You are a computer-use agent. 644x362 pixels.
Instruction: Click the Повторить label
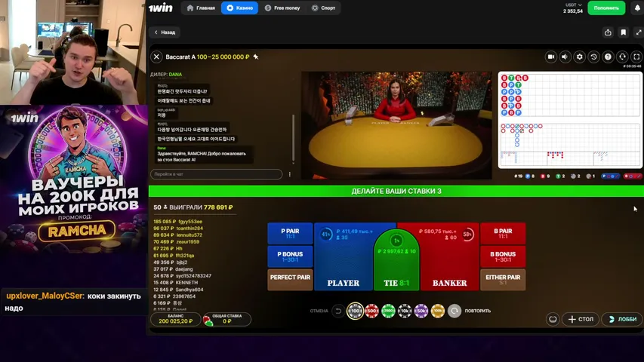coord(478,311)
